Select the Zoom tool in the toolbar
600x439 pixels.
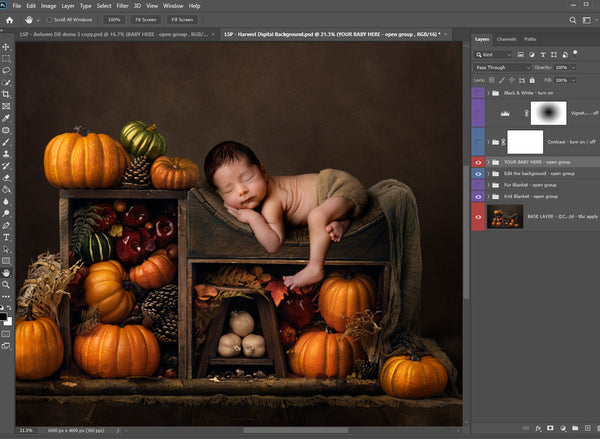point(7,284)
